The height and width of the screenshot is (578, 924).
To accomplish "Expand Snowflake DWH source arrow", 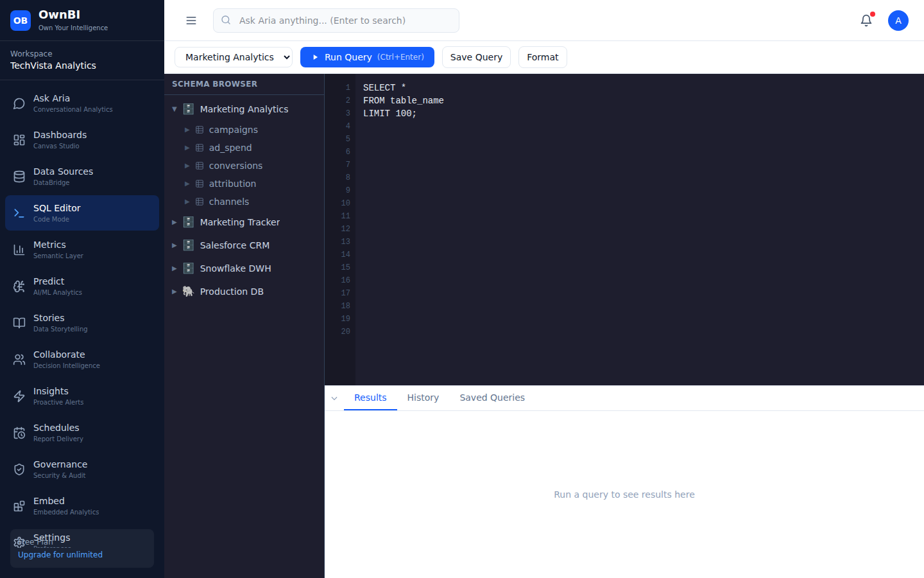I will (x=175, y=268).
